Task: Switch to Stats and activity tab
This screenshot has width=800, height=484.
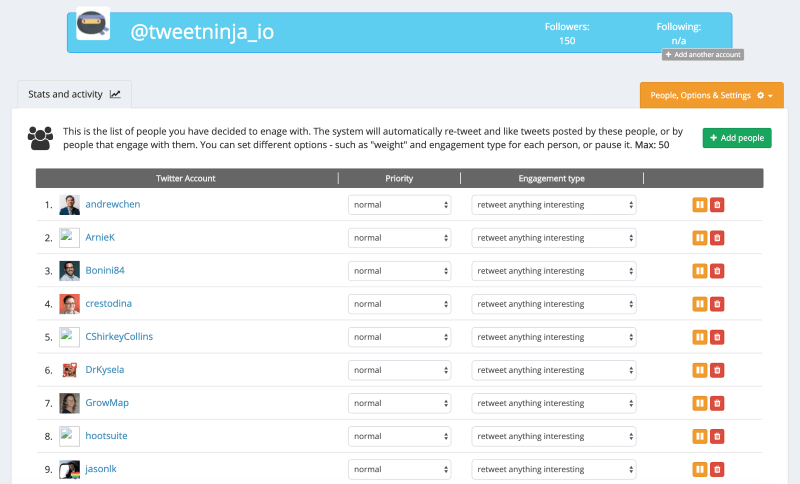Action: [x=75, y=94]
